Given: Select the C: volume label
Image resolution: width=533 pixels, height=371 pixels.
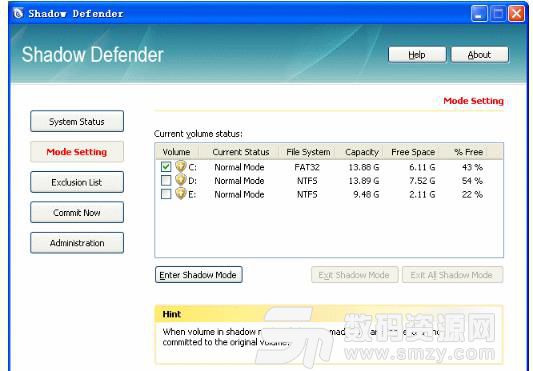Looking at the screenshot, I should click(192, 167).
